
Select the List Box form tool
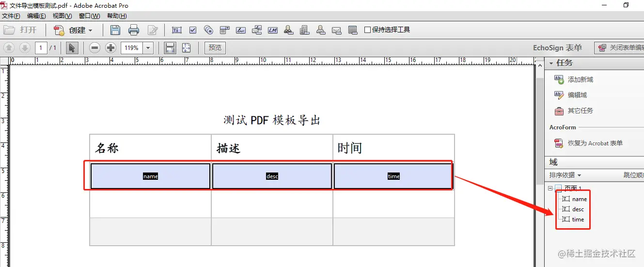[x=224, y=30]
